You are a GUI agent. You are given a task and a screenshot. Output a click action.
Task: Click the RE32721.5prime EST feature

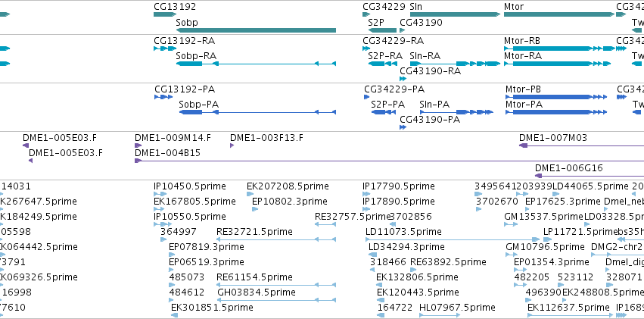tap(276, 239)
